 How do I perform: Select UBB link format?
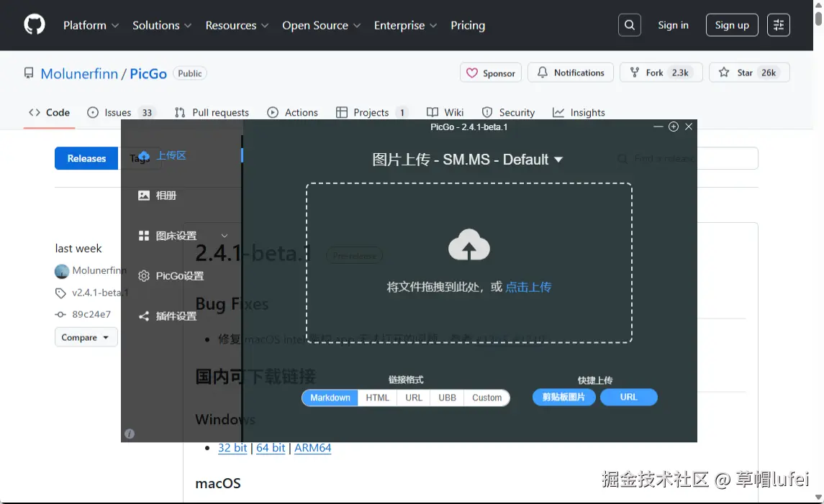[447, 398]
